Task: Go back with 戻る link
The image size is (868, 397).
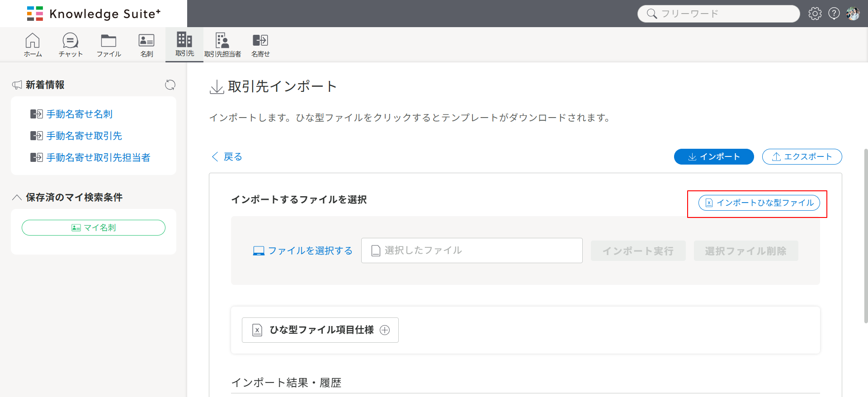Action: (x=227, y=156)
